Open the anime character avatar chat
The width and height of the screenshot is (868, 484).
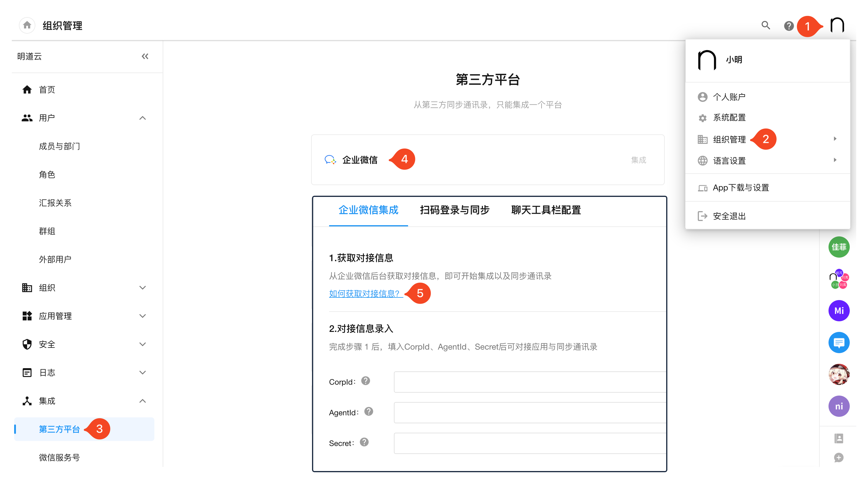(x=839, y=374)
